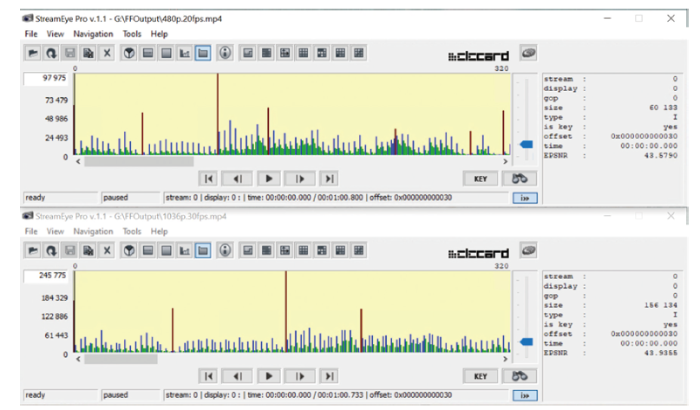
Task: Toggle the KEY button in 480p.20fps window
Action: pos(480,178)
